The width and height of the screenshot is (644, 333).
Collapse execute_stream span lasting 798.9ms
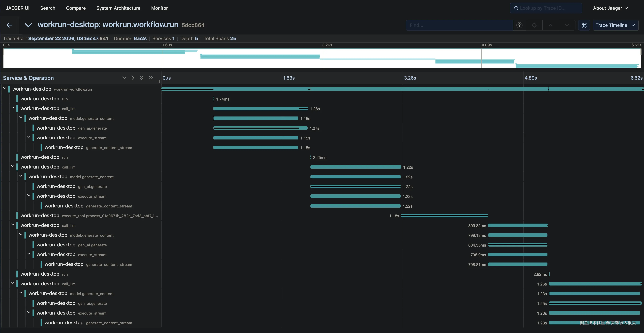[29, 254]
